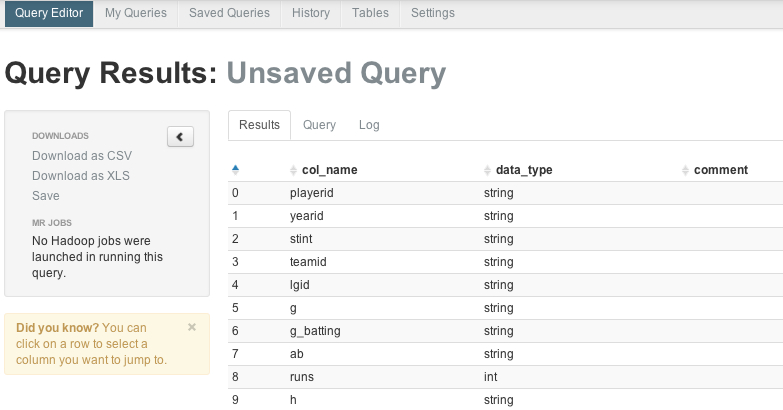Show the Query sub-tab
Viewport: 783px width, 410px height.
click(319, 125)
